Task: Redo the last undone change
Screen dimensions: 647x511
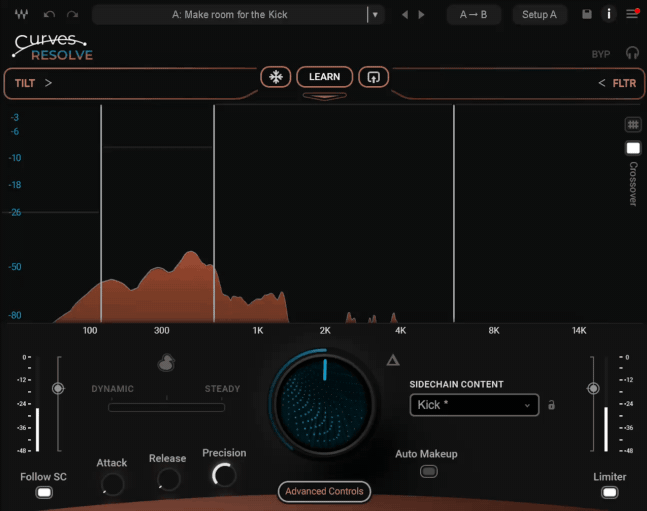Action: 72,15
